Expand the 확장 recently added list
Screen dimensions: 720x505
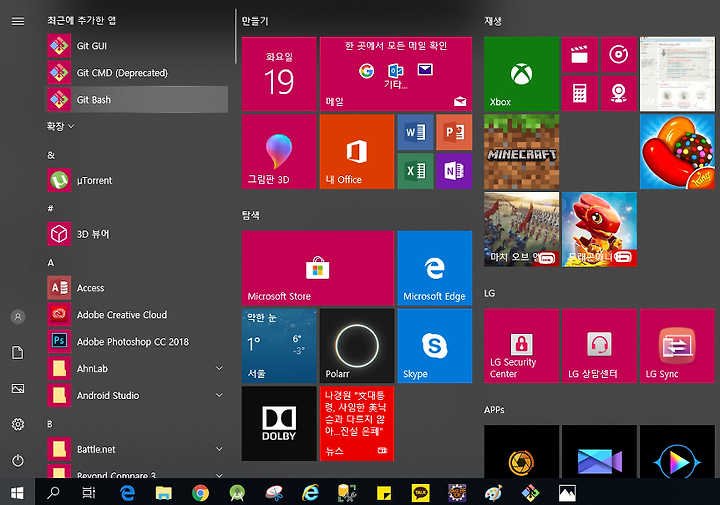pyautogui.click(x=60, y=126)
